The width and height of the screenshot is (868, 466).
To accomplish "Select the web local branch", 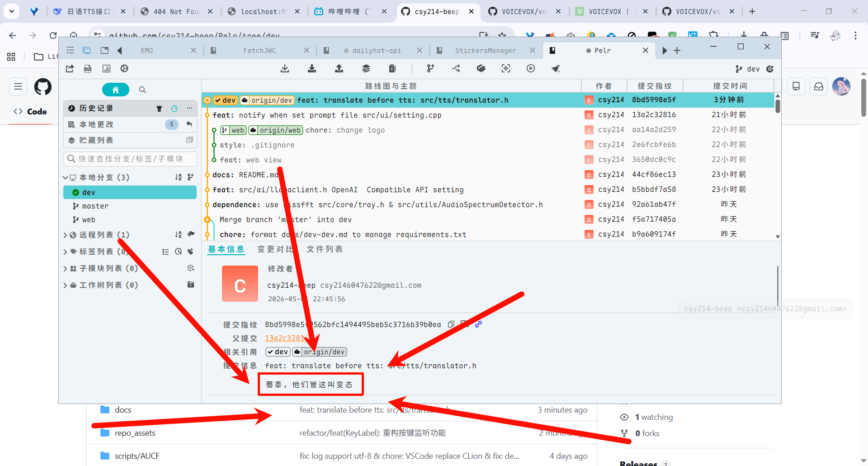I will click(x=130, y=219).
